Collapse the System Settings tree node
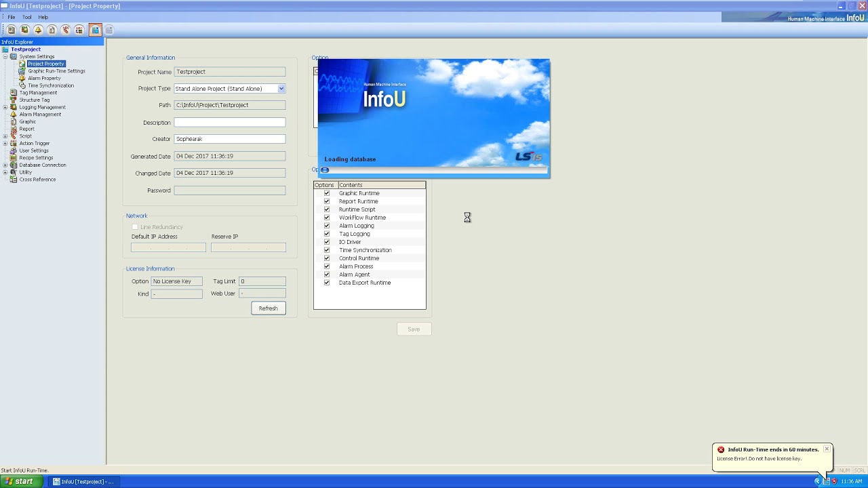 point(5,57)
